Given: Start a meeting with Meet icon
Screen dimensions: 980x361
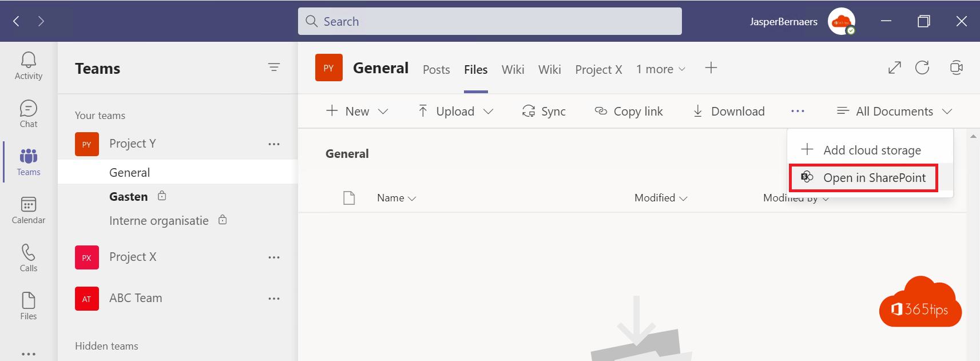Looking at the screenshot, I should [956, 68].
